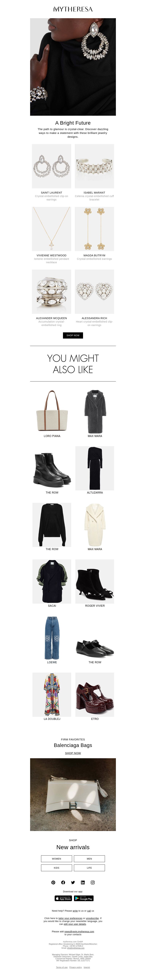Viewport: 146px width, 980px height.
Task: Open the Vivienne Westwood pendant necklace image
Action: point(51,229)
